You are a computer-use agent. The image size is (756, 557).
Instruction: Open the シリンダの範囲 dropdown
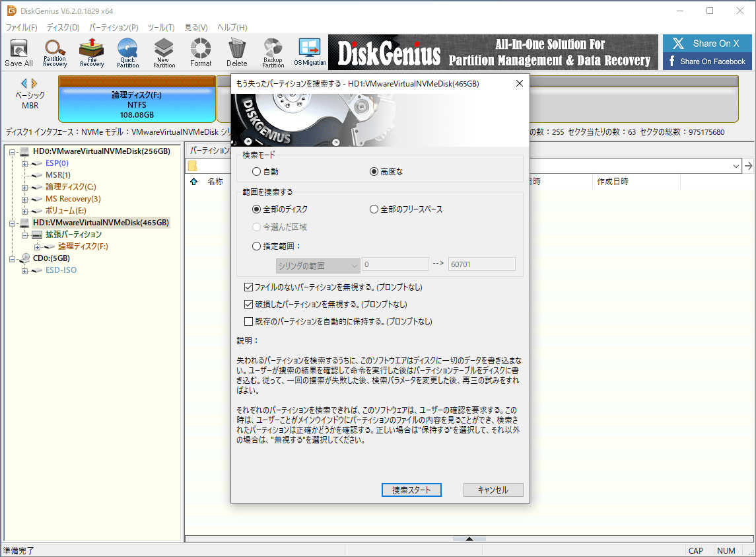tap(318, 266)
